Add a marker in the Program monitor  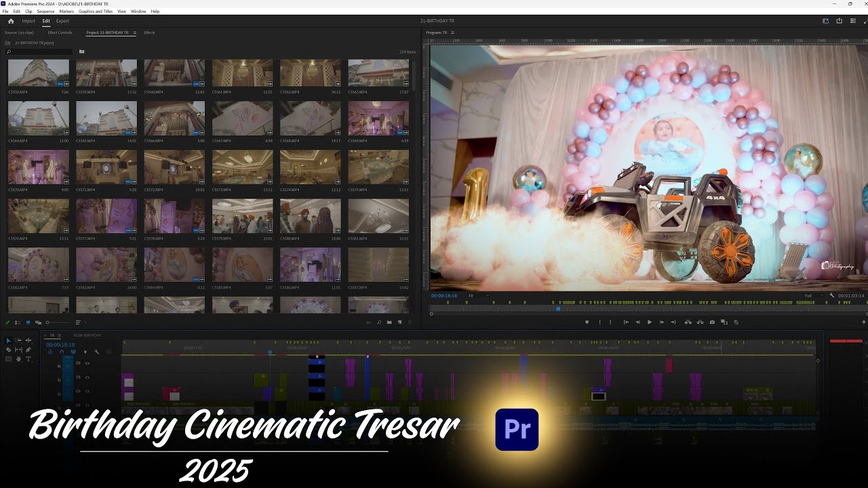[587, 322]
